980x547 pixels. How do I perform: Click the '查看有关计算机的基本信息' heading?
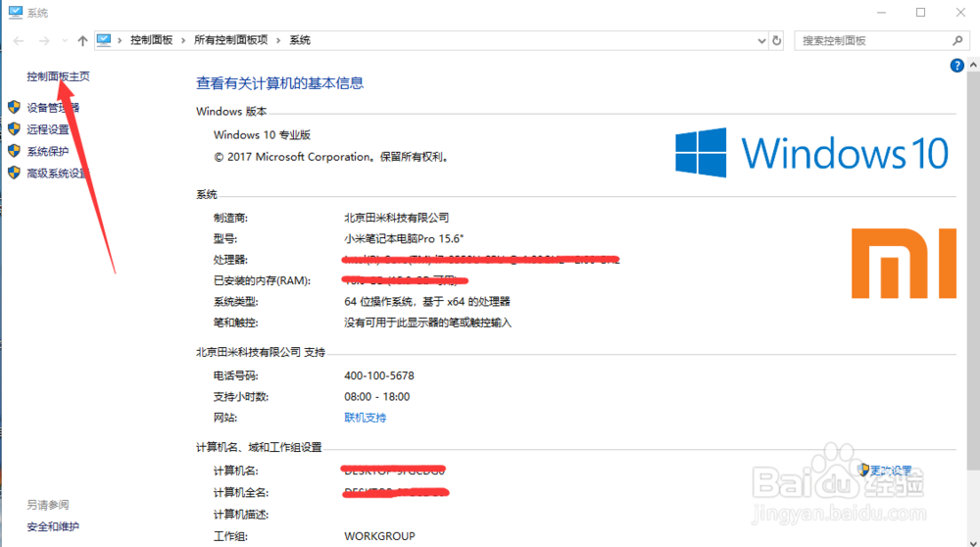coord(279,83)
